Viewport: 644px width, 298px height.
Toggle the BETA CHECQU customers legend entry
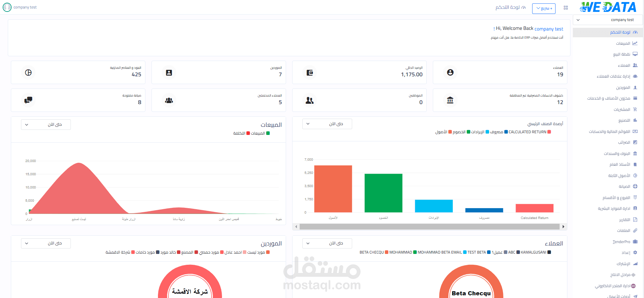[x=374, y=252]
